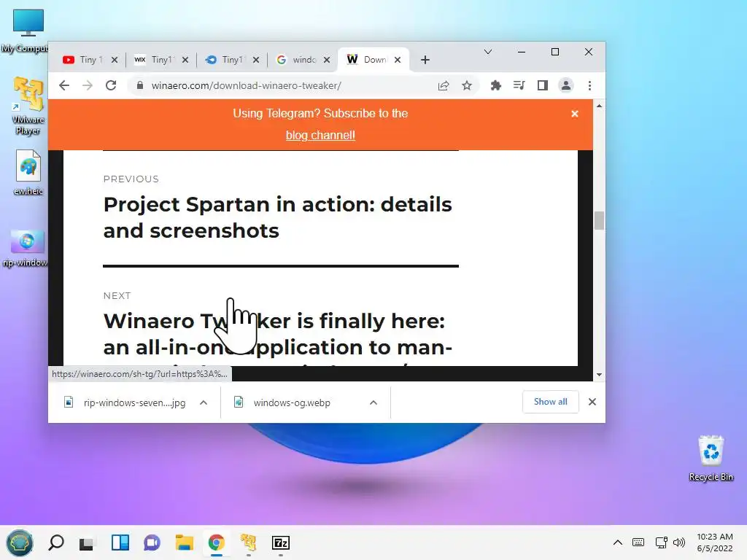Select My Computer desktop icon
This screenshot has height=560, width=747.
pos(27,31)
